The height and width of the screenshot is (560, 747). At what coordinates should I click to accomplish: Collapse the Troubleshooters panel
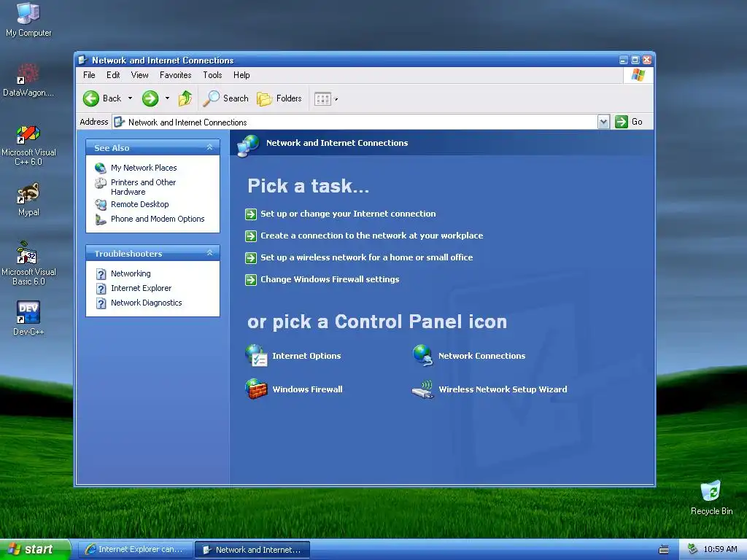[209, 253]
